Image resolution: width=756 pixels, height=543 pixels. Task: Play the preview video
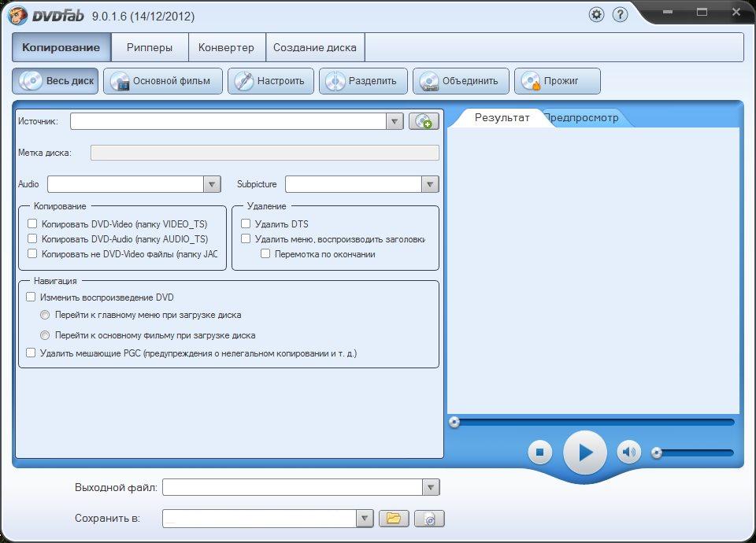click(x=585, y=452)
